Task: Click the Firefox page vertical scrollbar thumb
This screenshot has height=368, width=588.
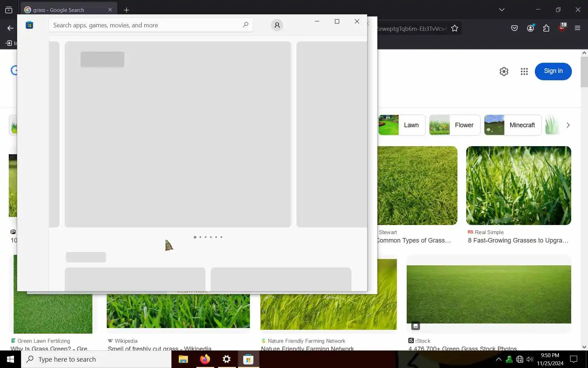Action: [584, 72]
